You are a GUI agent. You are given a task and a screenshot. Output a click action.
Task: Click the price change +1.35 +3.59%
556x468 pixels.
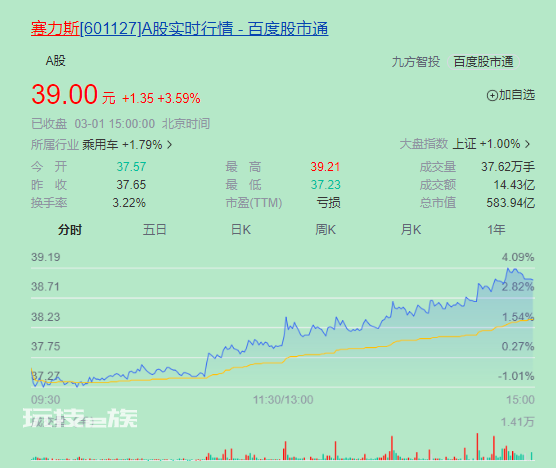[x=161, y=98]
